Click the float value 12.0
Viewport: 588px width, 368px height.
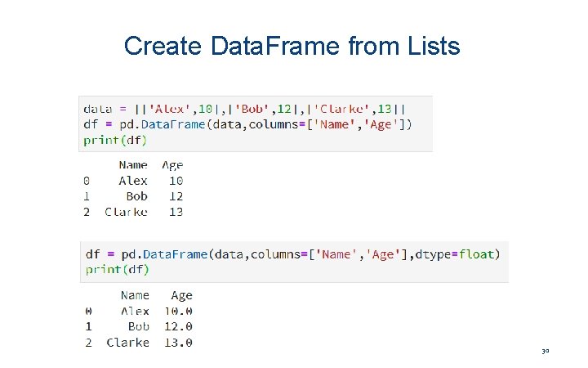[178, 326]
